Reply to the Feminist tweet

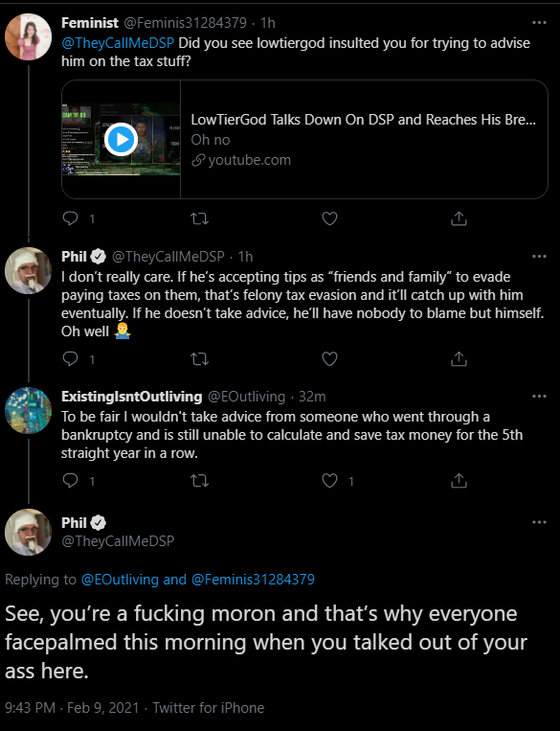(70, 218)
